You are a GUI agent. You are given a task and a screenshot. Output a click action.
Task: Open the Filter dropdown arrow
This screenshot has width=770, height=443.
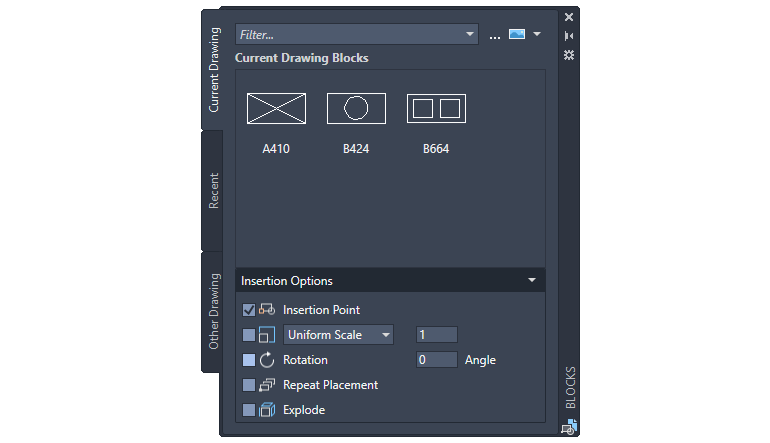470,34
